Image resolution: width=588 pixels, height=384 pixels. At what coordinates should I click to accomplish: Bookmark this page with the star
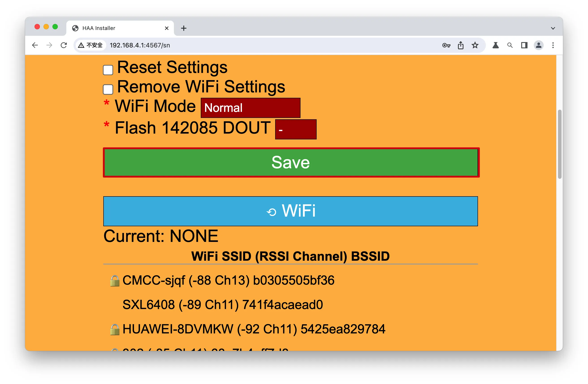(x=475, y=45)
